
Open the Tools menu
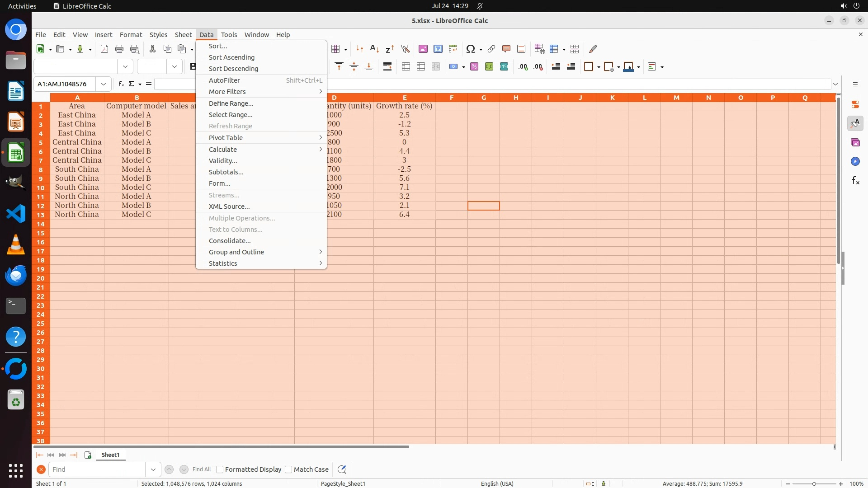tap(229, 35)
